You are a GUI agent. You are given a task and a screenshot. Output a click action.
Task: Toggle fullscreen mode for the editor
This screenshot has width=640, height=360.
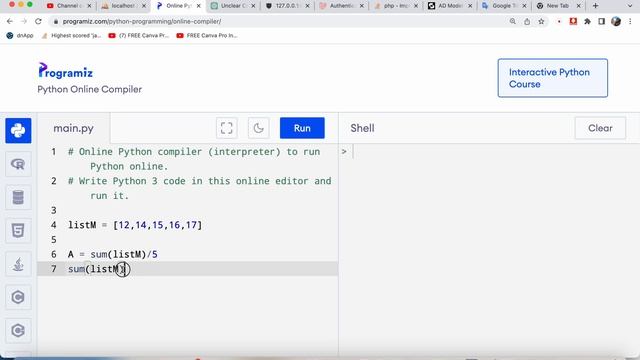227,128
